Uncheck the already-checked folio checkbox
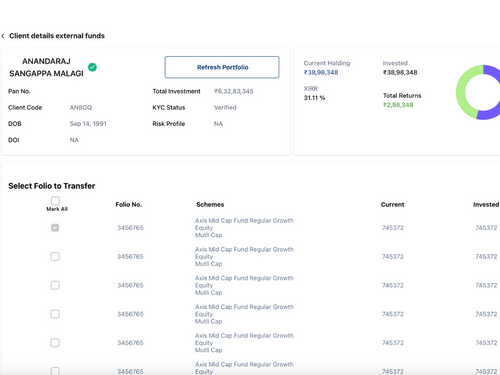This screenshot has width=500, height=375. (55, 228)
